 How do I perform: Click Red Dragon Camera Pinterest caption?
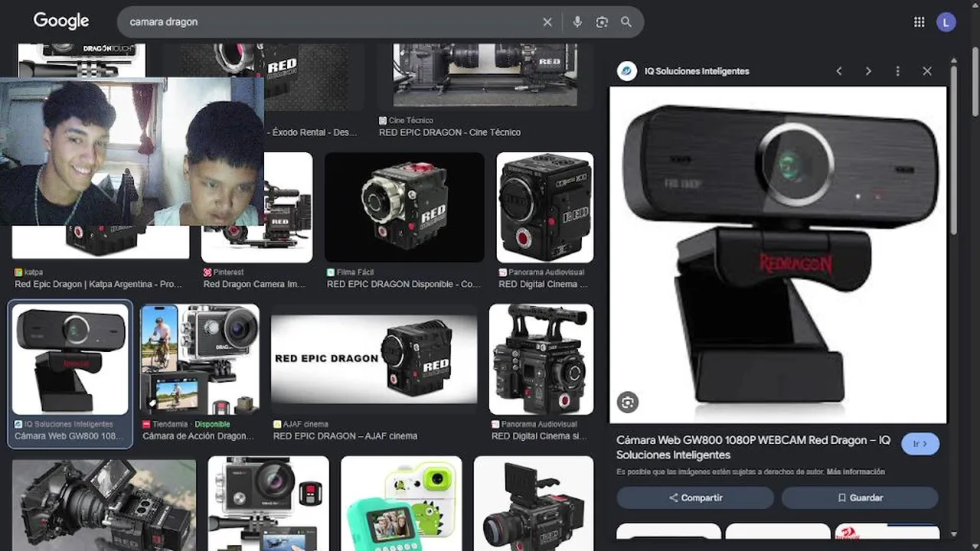(x=255, y=284)
